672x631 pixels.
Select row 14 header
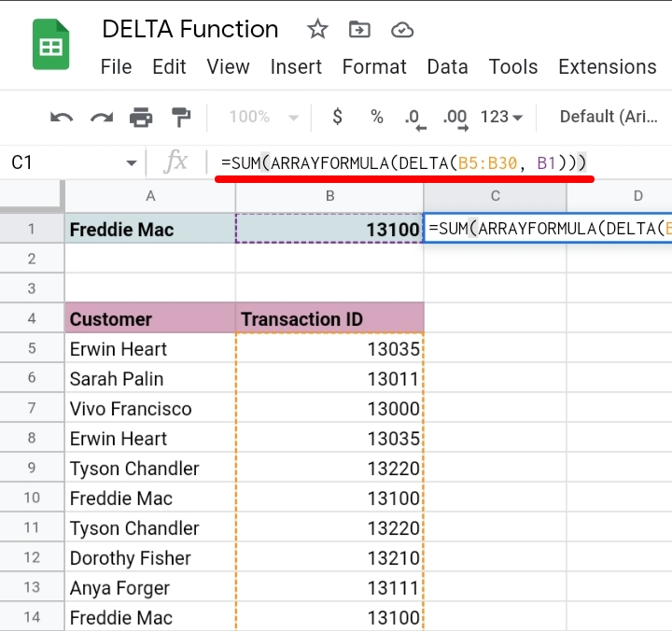pos(32,617)
